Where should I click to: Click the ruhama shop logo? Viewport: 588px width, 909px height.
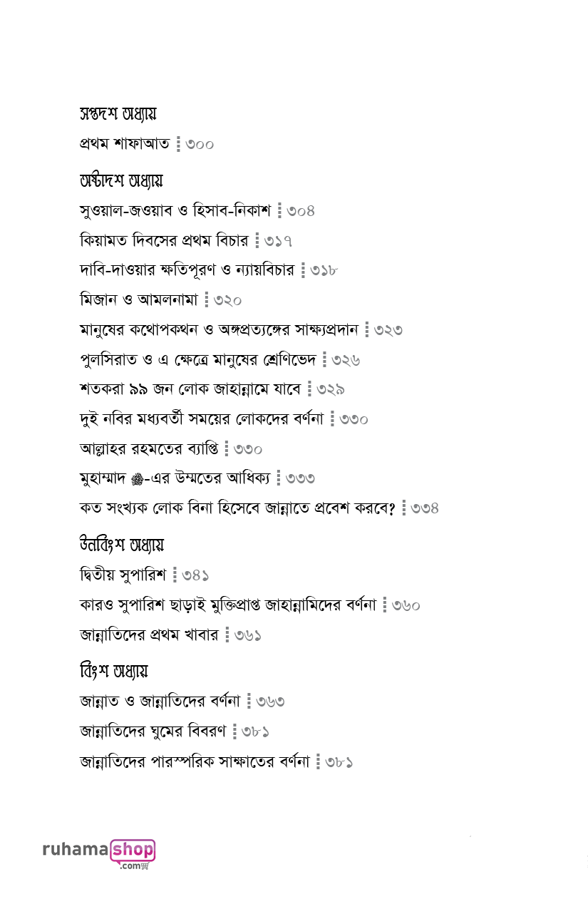(x=98, y=852)
